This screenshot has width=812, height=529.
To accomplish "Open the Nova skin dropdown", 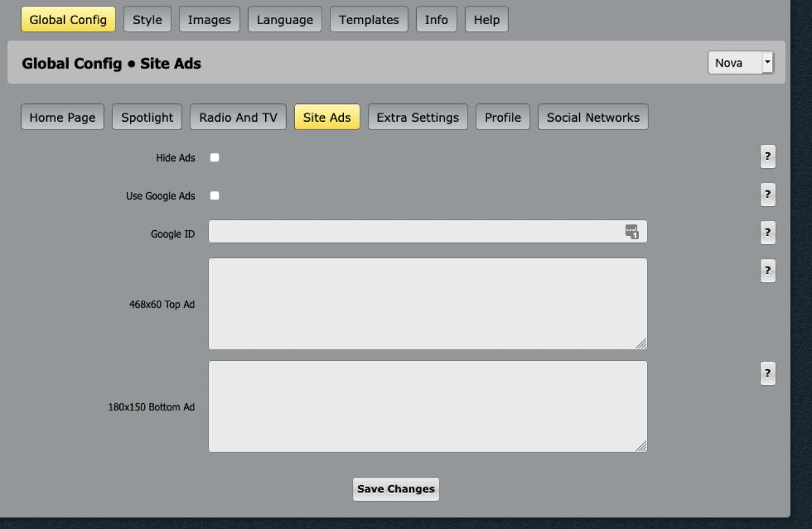I will [x=740, y=63].
